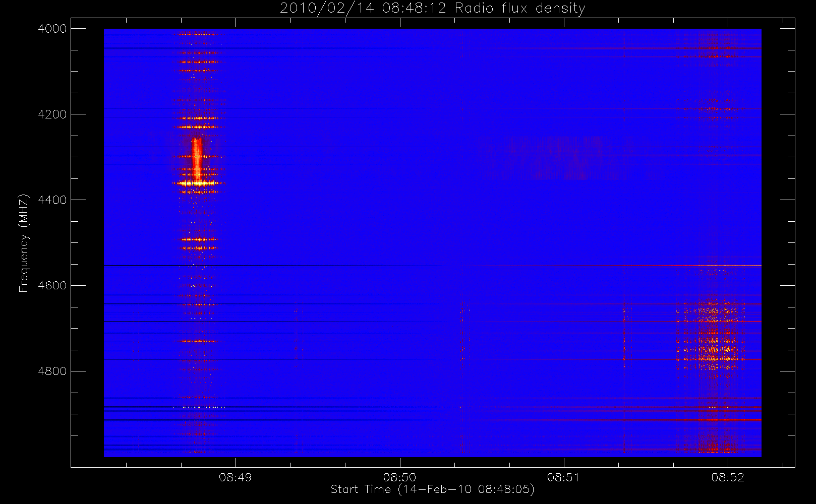Click the 4200 frequency tick label
The image size is (816, 504).
[52, 114]
